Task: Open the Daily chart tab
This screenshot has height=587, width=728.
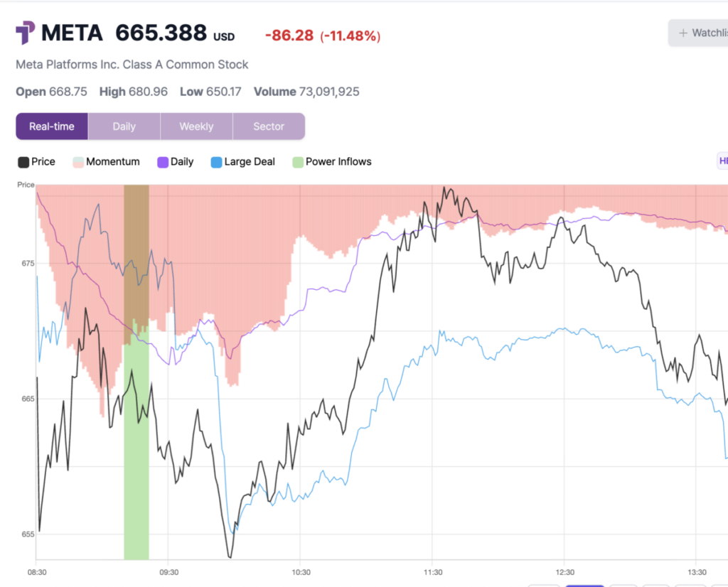Action: coord(124,126)
